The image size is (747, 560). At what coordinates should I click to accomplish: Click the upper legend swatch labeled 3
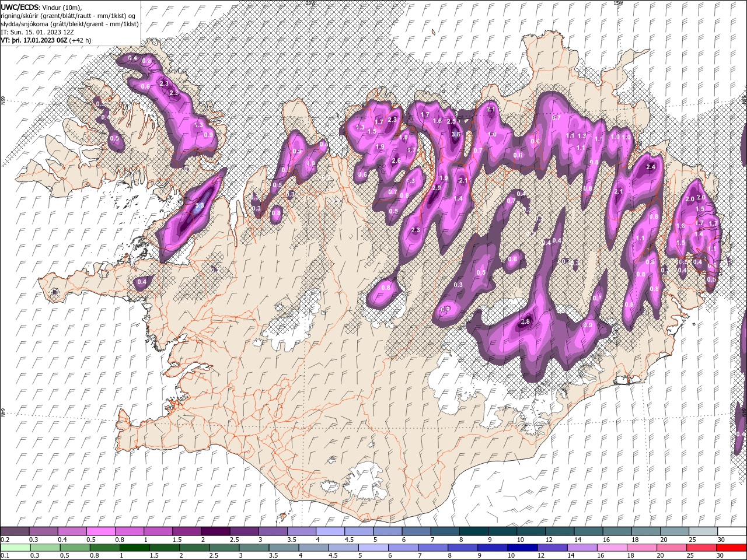click(x=273, y=531)
